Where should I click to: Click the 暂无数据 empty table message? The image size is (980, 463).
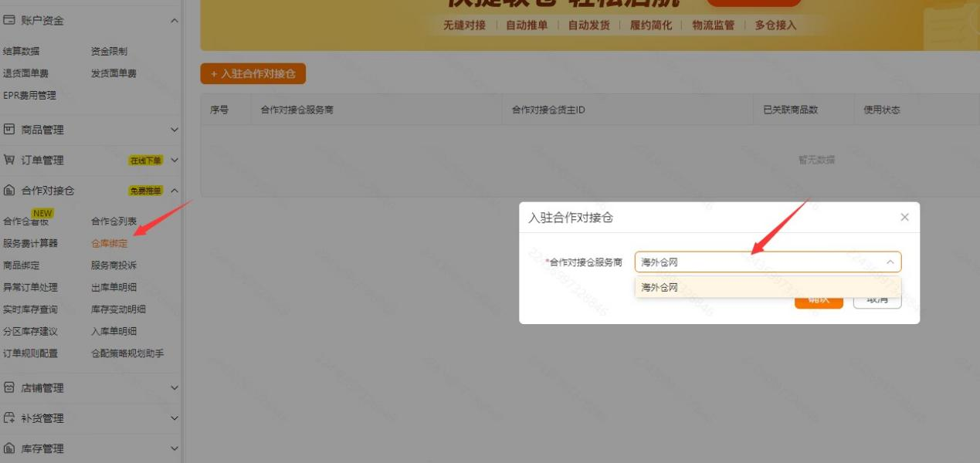(816, 161)
